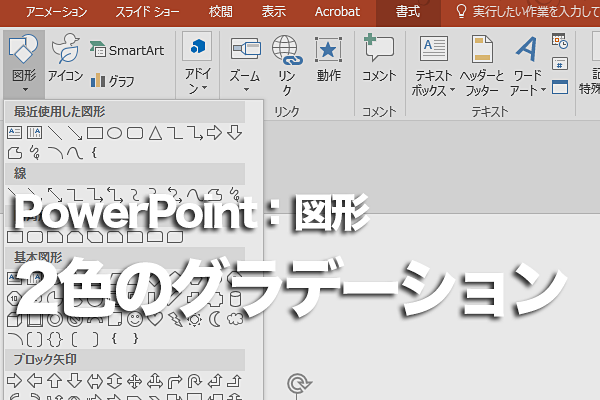Click the 動作 action button
Viewport: 600px width, 400px height.
click(x=328, y=59)
